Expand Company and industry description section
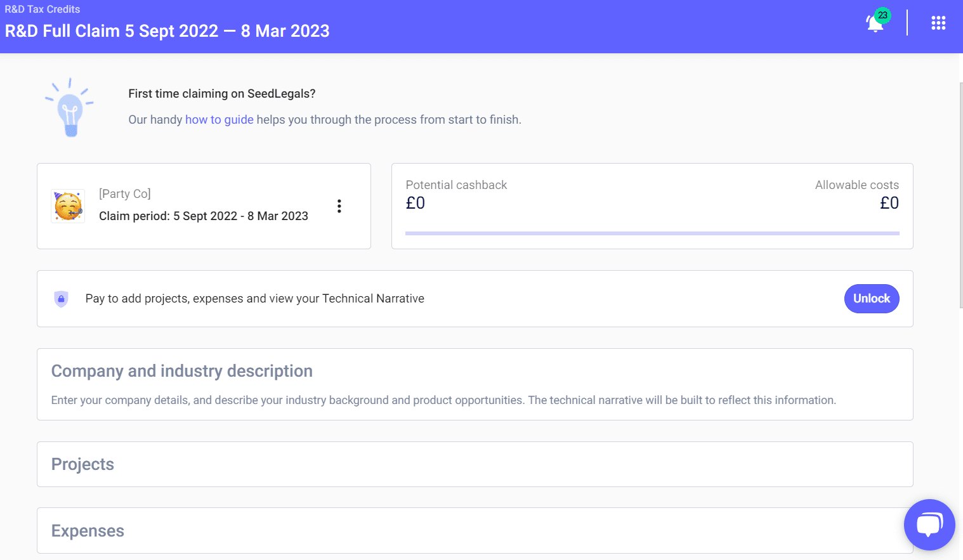This screenshot has width=963, height=560. (x=181, y=371)
